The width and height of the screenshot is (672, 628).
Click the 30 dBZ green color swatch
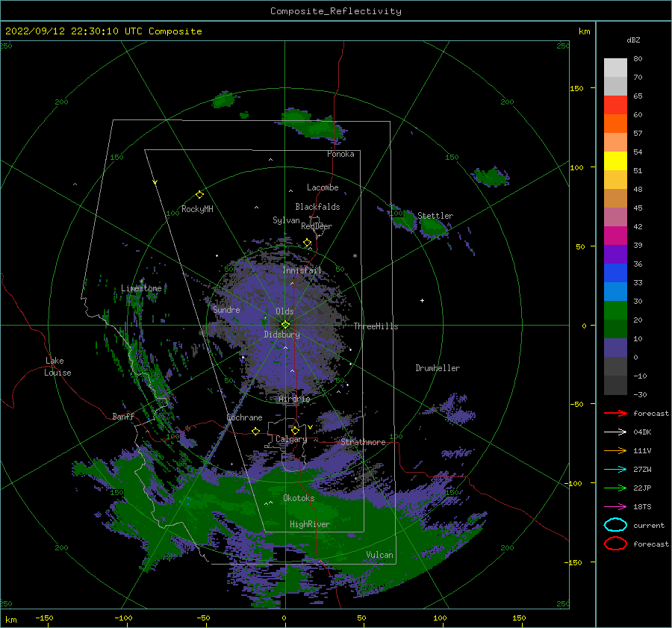point(615,310)
